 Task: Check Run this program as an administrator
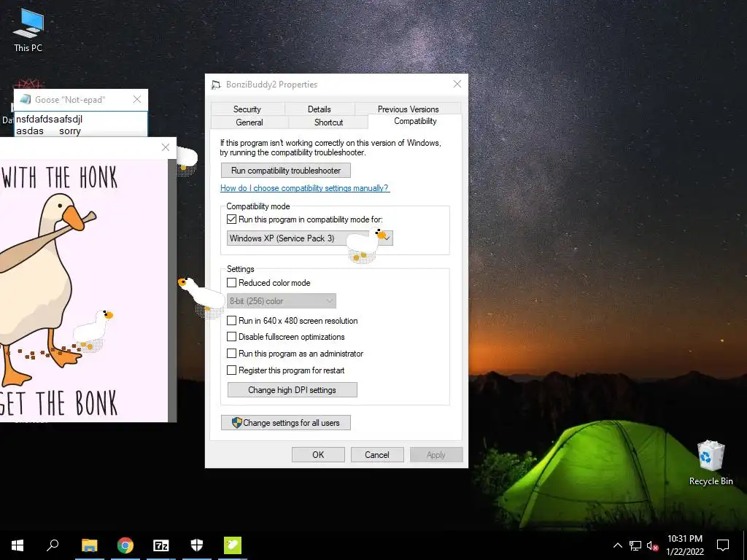(231, 354)
